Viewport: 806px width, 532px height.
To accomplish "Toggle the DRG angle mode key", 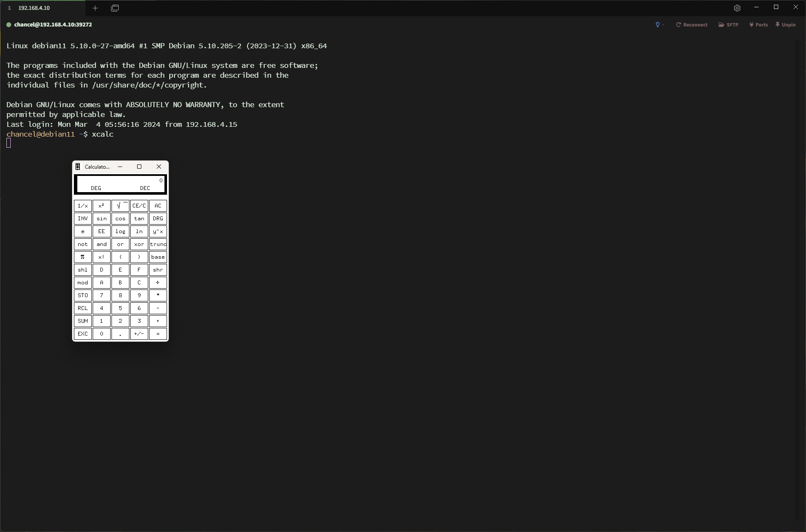I will point(158,219).
